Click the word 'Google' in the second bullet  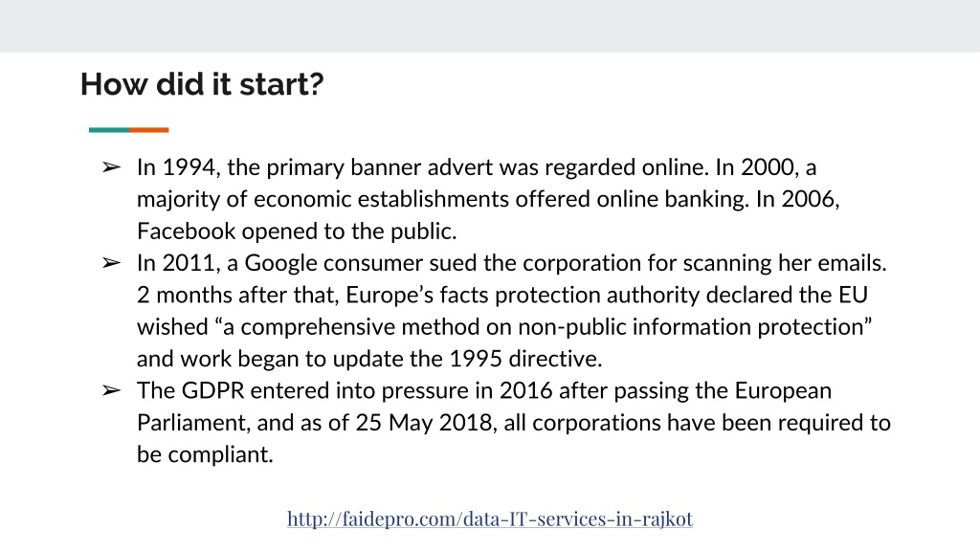[280, 263]
